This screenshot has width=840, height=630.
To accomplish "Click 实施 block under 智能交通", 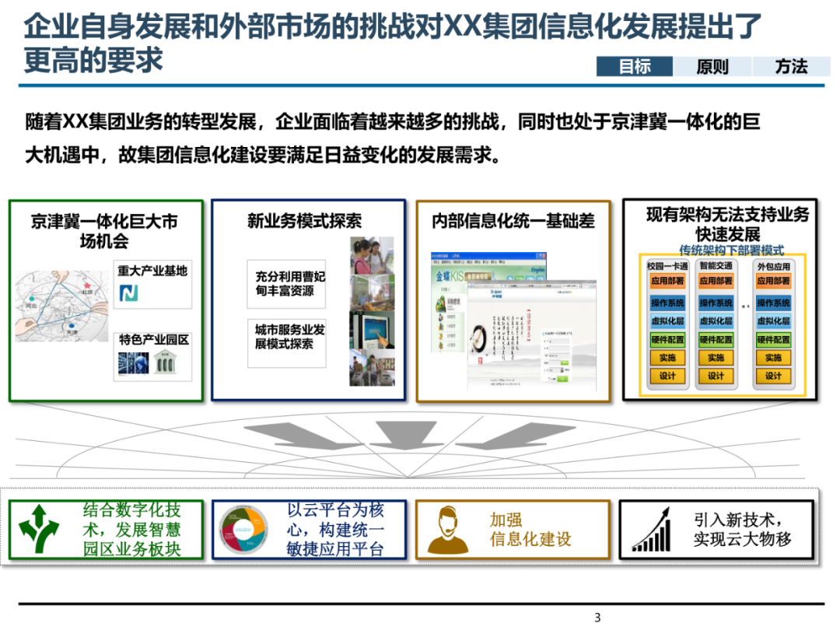I will coord(716,357).
